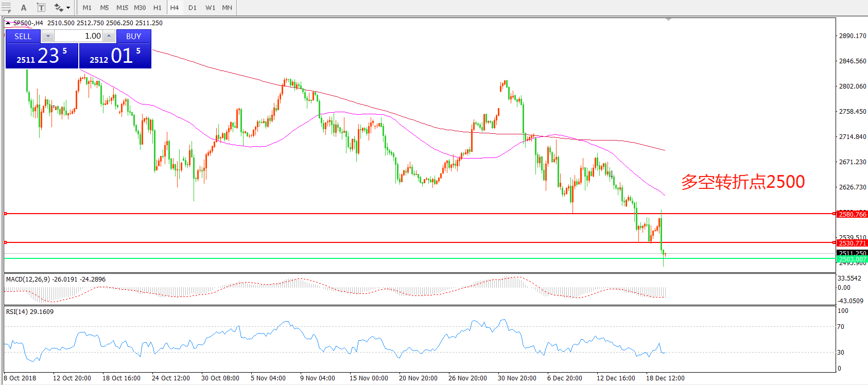Collapse the One Click Trading panel triangle
Image resolution: width=868 pixels, height=385 pixels.
[x=8, y=23]
